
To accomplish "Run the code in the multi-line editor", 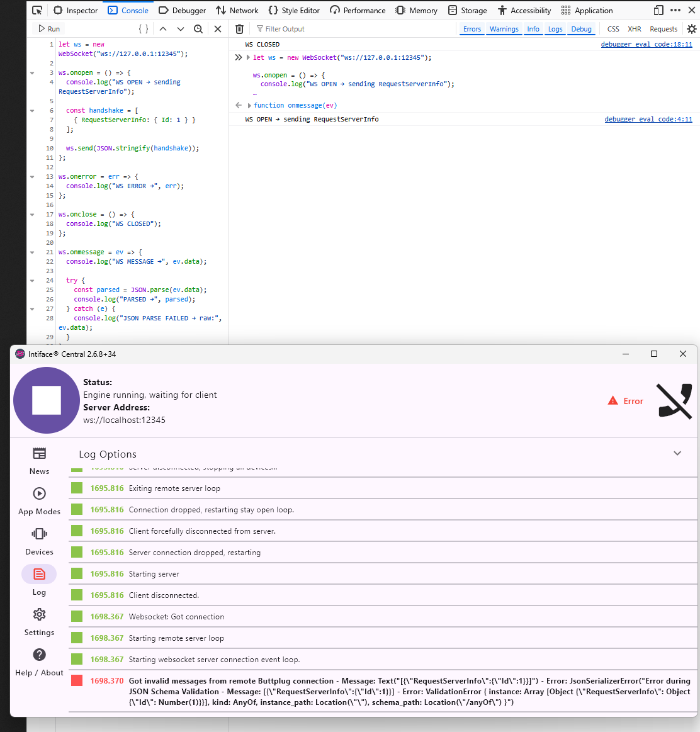I will pyautogui.click(x=49, y=29).
